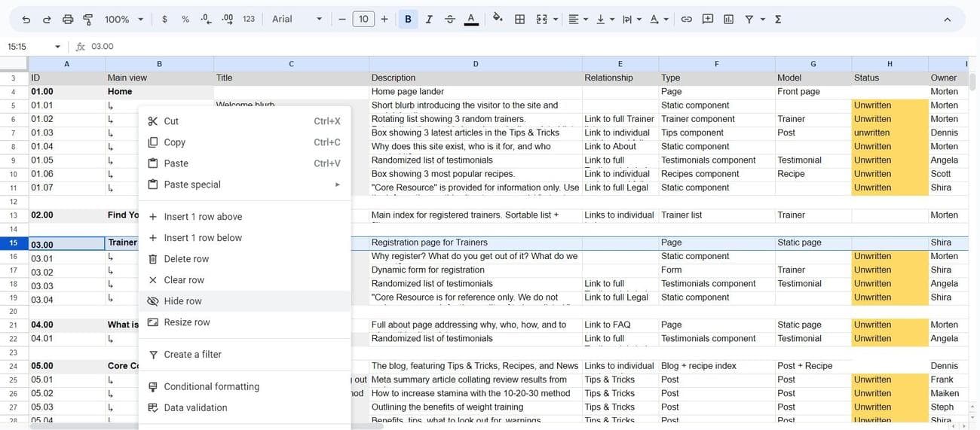
Task: Open the fill color picker
Action: coord(497,19)
